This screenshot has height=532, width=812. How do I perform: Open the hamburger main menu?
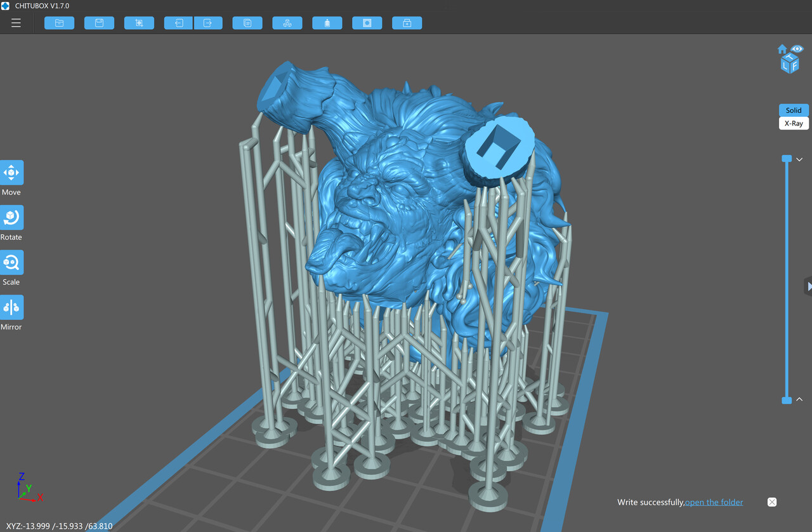pos(16,23)
